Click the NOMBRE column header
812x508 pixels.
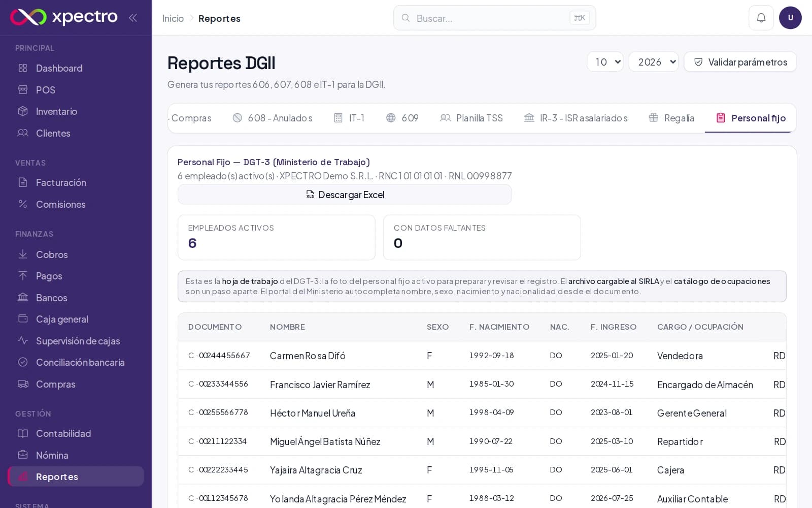coord(287,327)
